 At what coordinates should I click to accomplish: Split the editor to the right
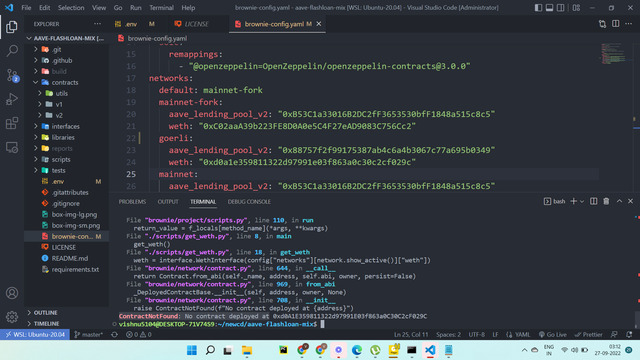(616, 24)
